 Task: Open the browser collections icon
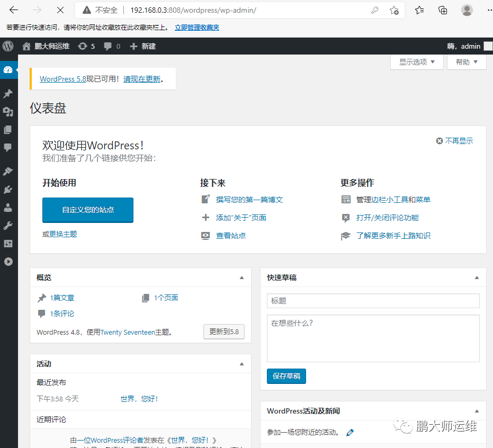pyautogui.click(x=443, y=11)
